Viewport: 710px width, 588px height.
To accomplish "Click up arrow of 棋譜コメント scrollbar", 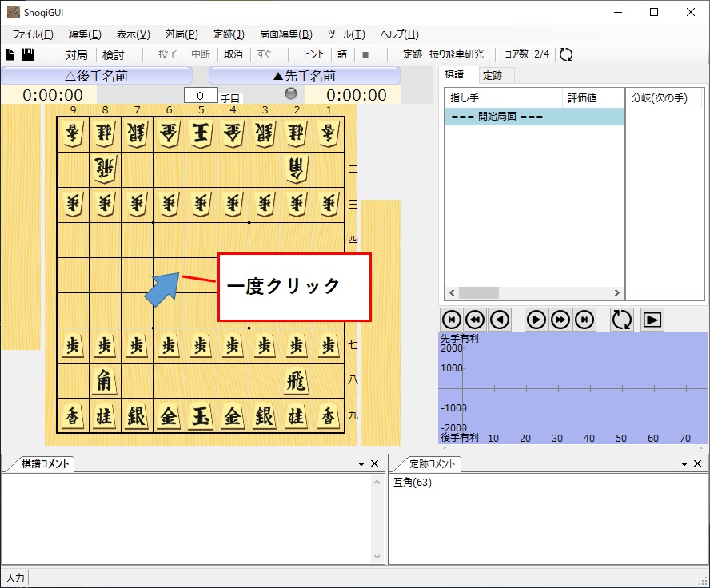I will click(x=377, y=483).
